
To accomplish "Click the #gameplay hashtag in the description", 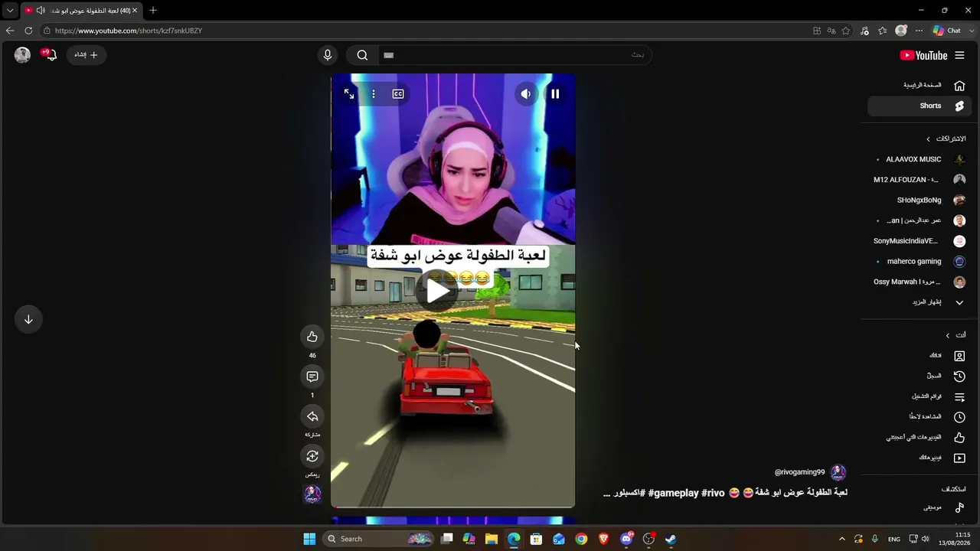I will point(673,493).
